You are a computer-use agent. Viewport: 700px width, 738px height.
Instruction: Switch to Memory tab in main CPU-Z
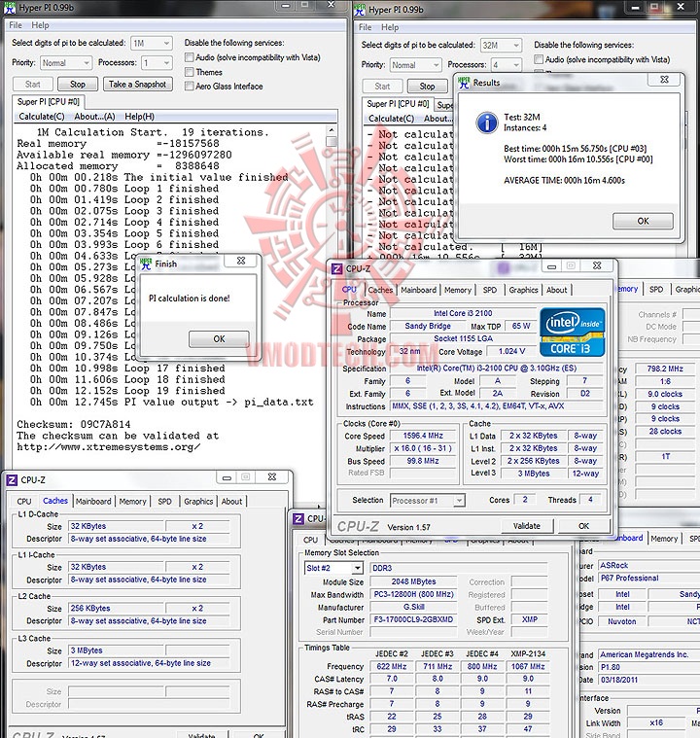[x=458, y=290]
